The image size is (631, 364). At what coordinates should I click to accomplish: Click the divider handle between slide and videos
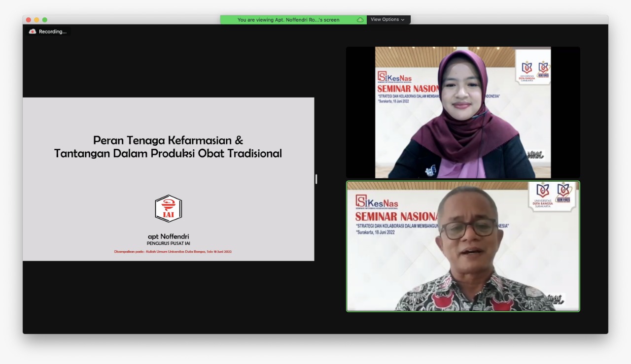[316, 179]
